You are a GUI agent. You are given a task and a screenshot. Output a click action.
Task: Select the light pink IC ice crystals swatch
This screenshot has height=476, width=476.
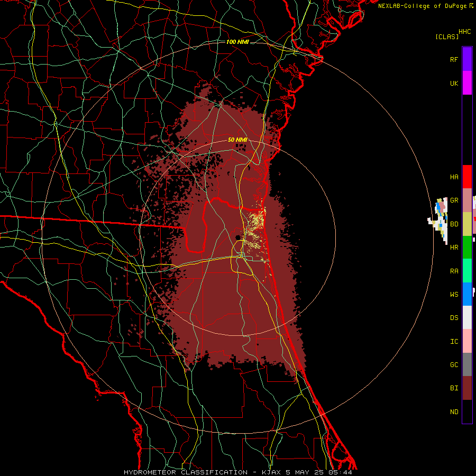coord(467,341)
